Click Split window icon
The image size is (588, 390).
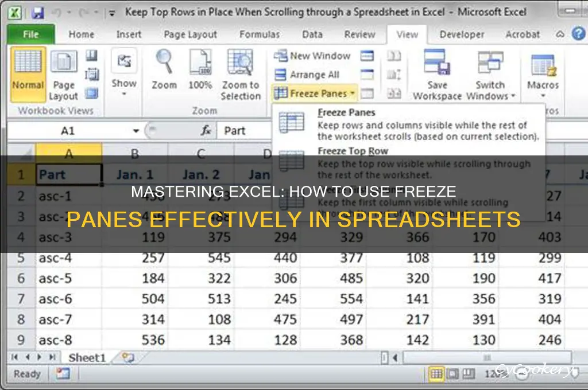[367, 56]
